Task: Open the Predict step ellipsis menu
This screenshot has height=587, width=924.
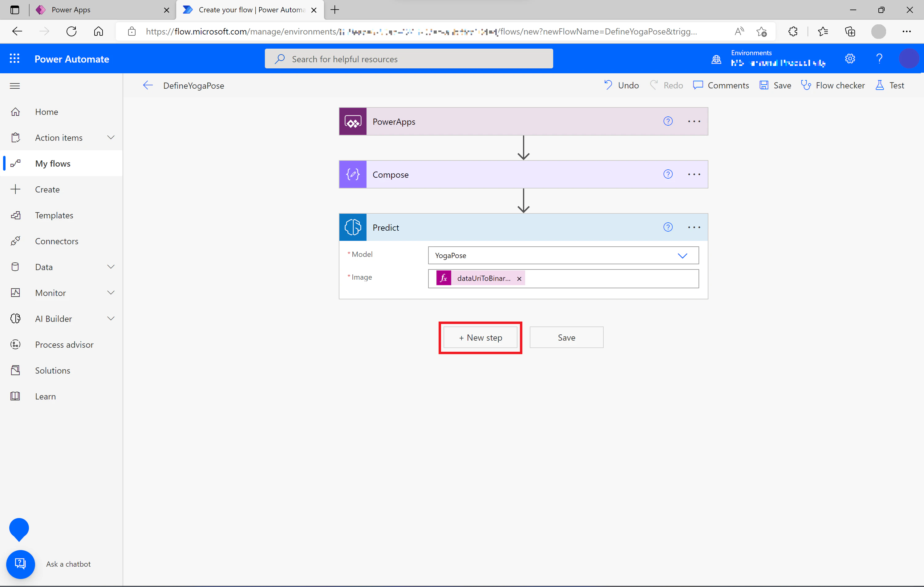Action: [x=694, y=227]
